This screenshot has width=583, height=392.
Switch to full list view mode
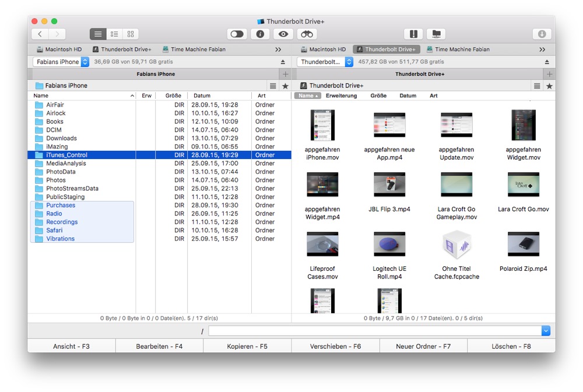(x=98, y=34)
